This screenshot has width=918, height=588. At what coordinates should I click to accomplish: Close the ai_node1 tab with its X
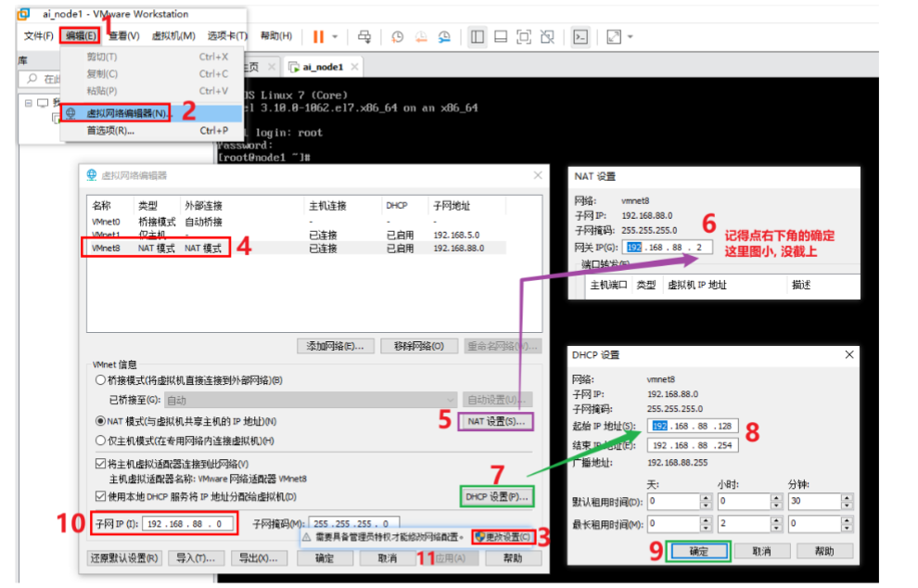[x=354, y=67]
